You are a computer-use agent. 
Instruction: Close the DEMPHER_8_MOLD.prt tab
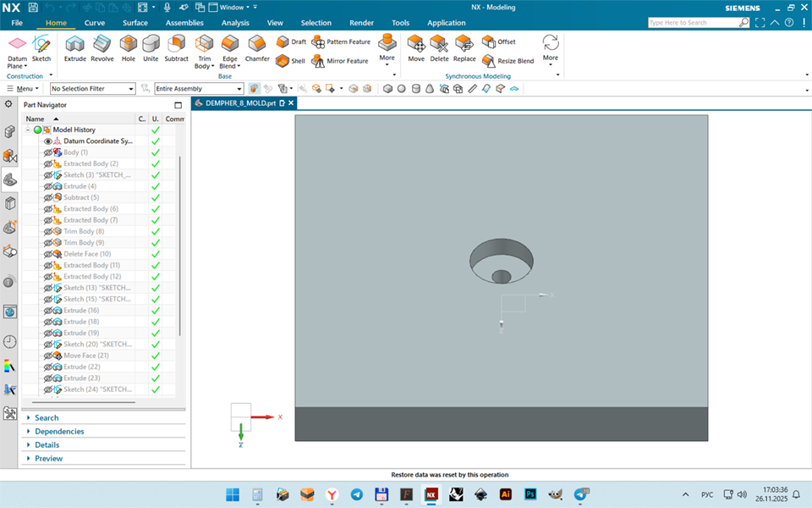(291, 103)
